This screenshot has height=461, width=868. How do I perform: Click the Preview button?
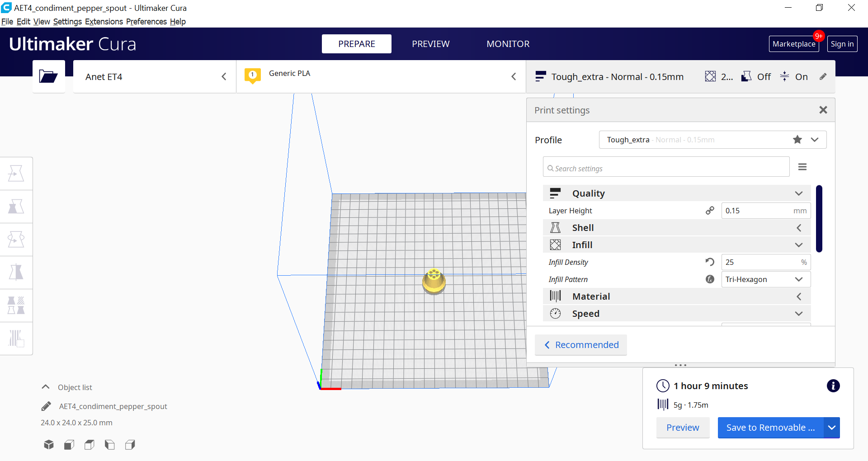pos(683,428)
